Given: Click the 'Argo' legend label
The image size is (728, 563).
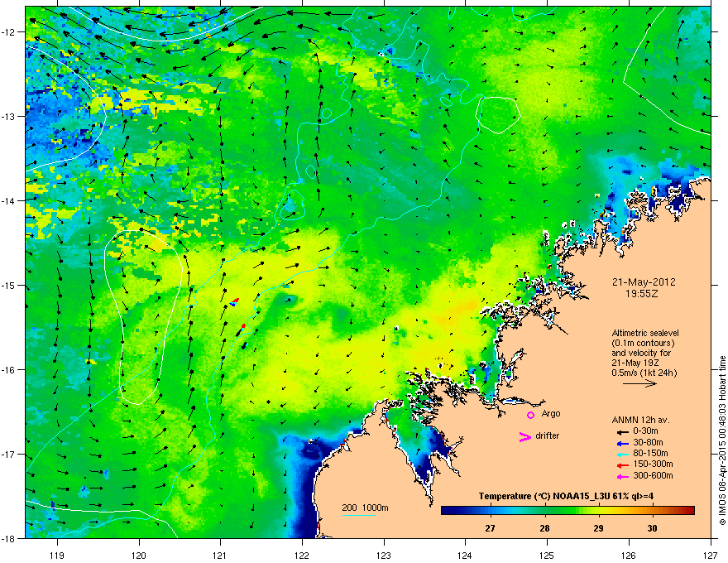Looking at the screenshot, I should [551, 413].
